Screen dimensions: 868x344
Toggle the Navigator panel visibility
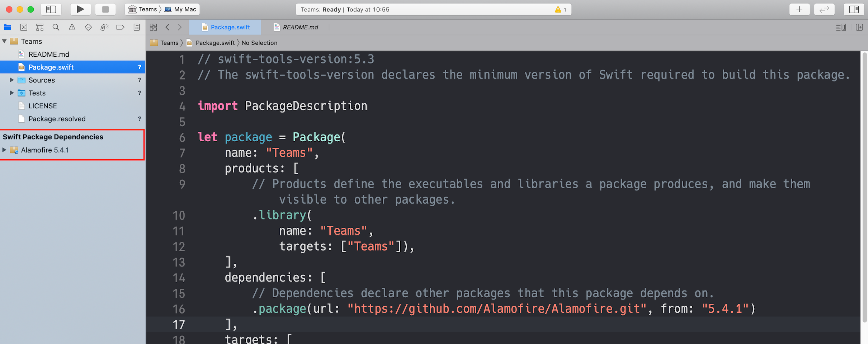[x=51, y=9]
